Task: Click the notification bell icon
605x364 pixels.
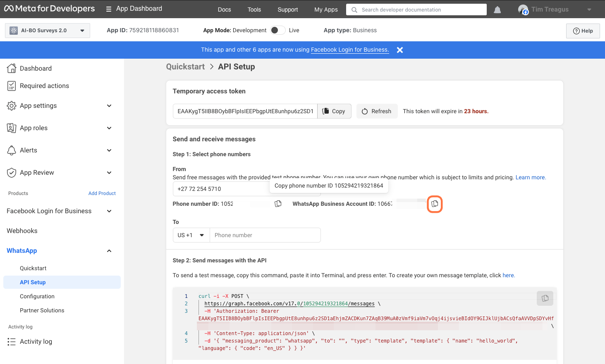Action: (497, 10)
